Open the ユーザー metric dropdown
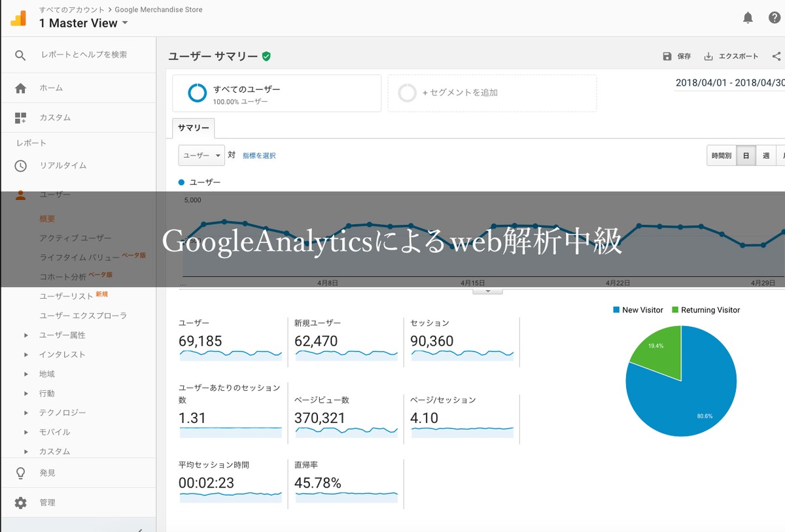The width and height of the screenshot is (785, 532). click(x=201, y=156)
